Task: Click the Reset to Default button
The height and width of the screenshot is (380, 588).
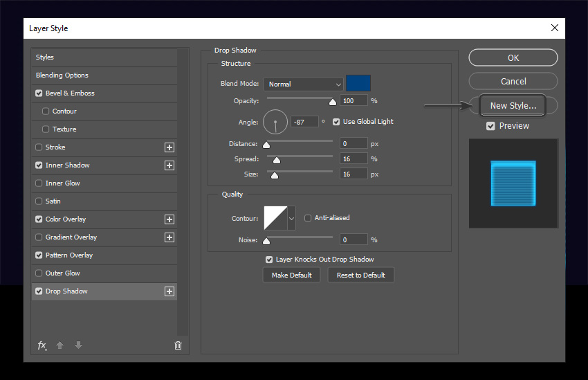Action: click(360, 275)
